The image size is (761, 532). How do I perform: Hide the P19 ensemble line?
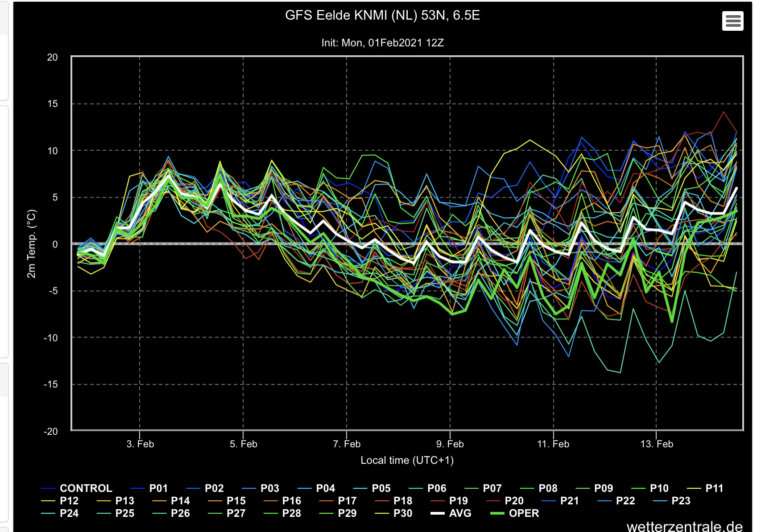click(x=450, y=501)
